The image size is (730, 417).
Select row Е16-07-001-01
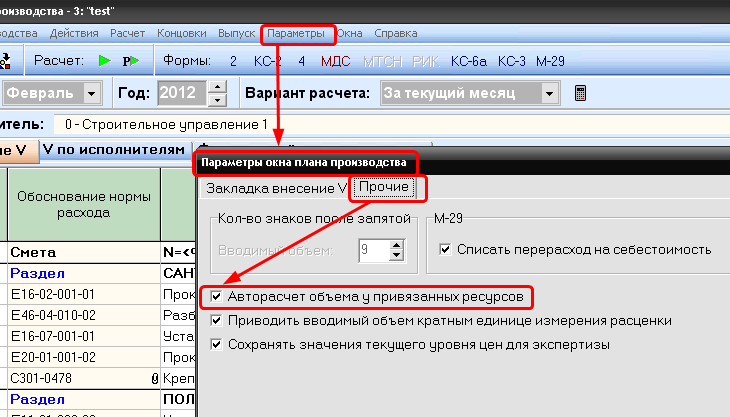pyautogui.click(x=84, y=336)
